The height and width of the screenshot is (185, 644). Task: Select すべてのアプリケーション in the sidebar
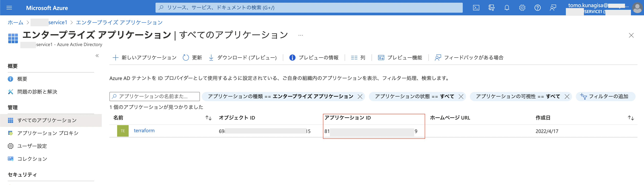click(47, 120)
